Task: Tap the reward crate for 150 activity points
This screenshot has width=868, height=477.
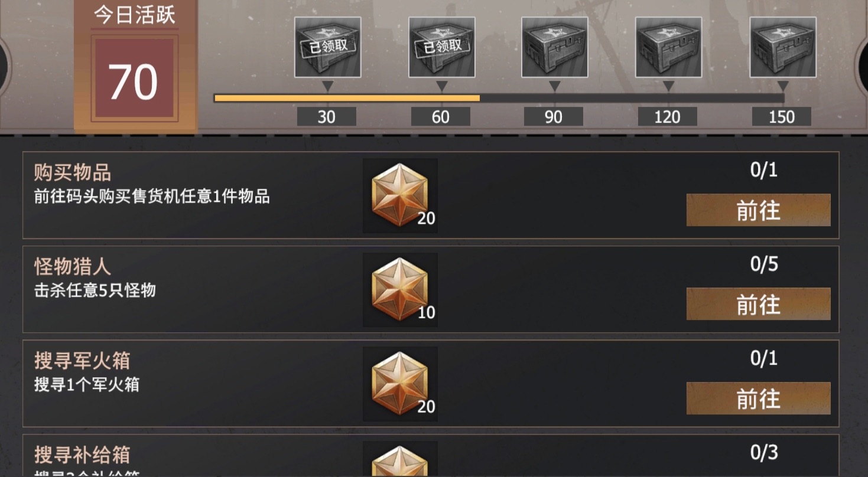Action: (783, 47)
